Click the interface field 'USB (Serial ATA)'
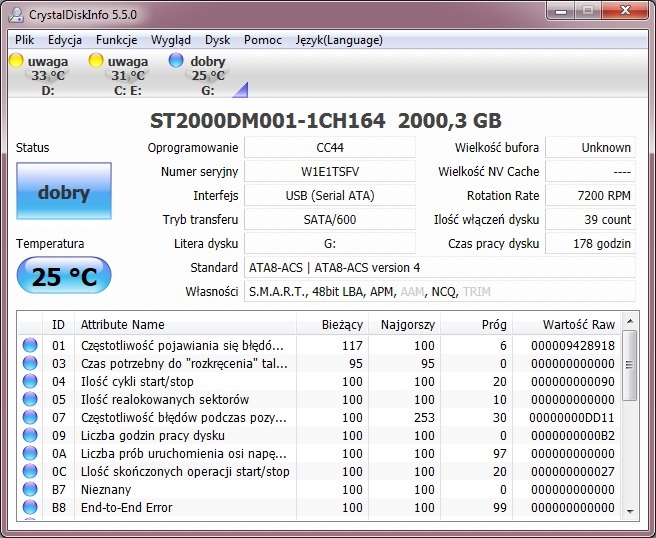The height and width of the screenshot is (538, 656). 330,195
